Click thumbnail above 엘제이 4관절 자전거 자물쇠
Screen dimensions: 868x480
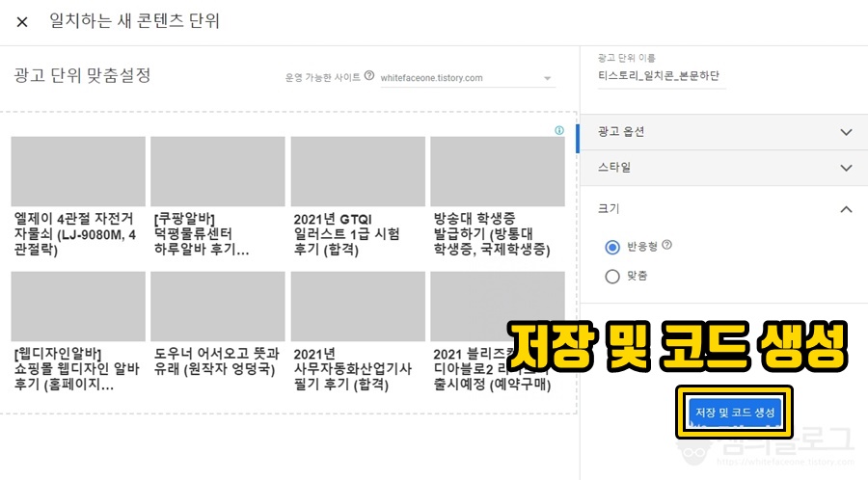pyautogui.click(x=78, y=172)
